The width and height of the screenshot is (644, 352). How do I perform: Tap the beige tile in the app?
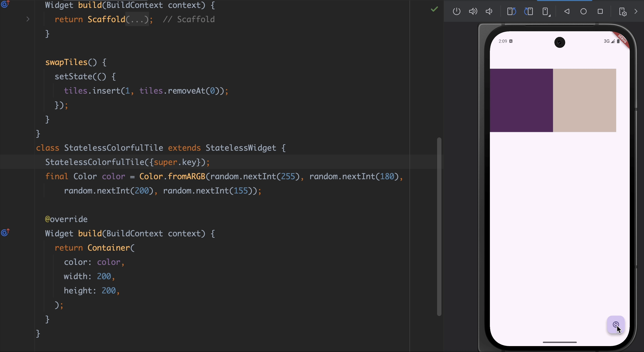[x=584, y=100]
